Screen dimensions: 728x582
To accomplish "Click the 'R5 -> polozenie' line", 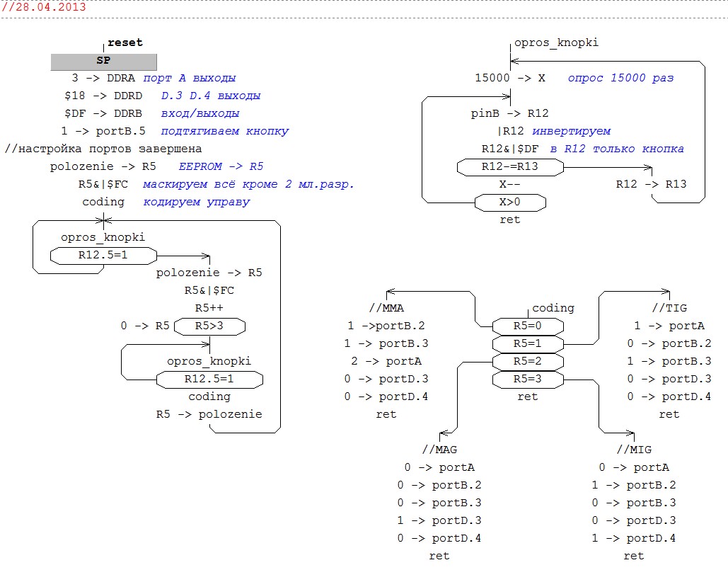I will click(x=209, y=414).
